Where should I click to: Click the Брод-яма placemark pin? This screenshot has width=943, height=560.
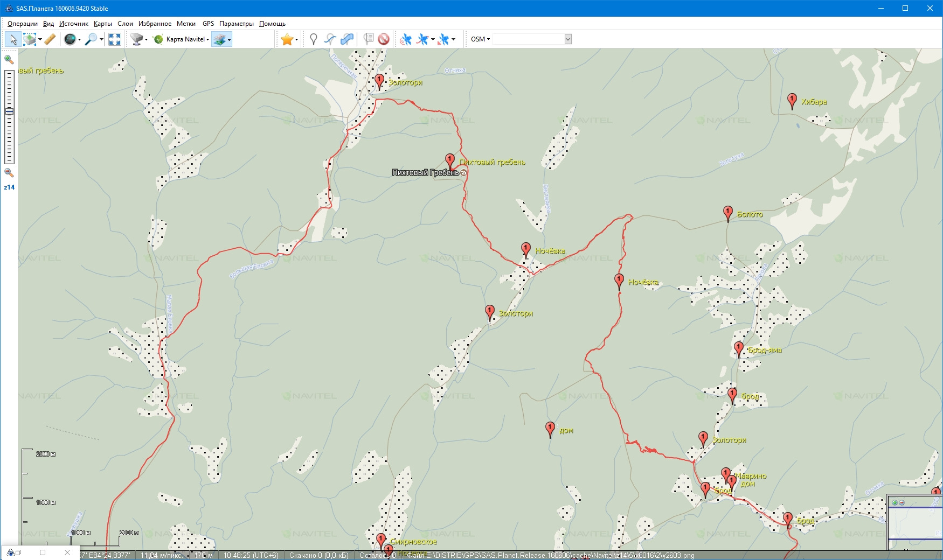(739, 349)
